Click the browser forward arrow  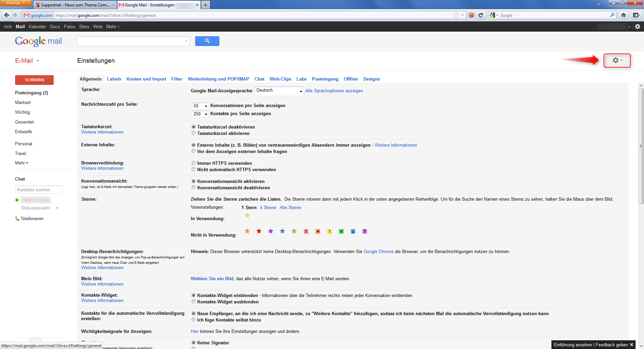point(15,15)
